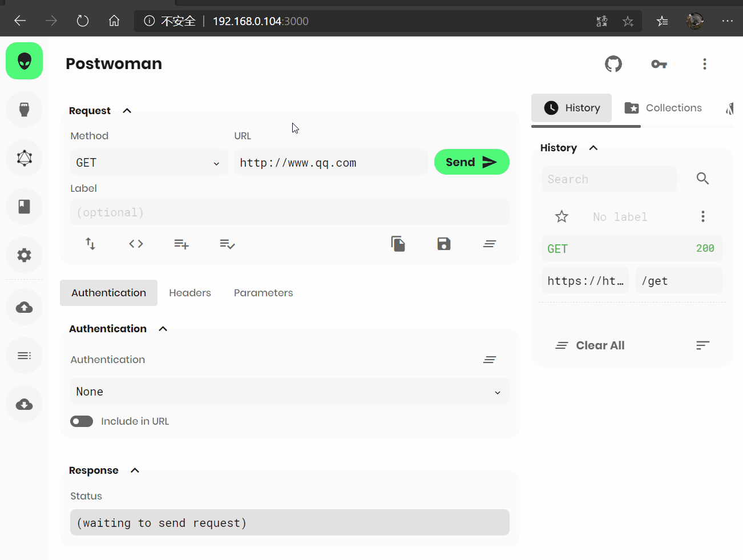743x560 pixels.
Task: Collapse the History section
Action: click(593, 148)
